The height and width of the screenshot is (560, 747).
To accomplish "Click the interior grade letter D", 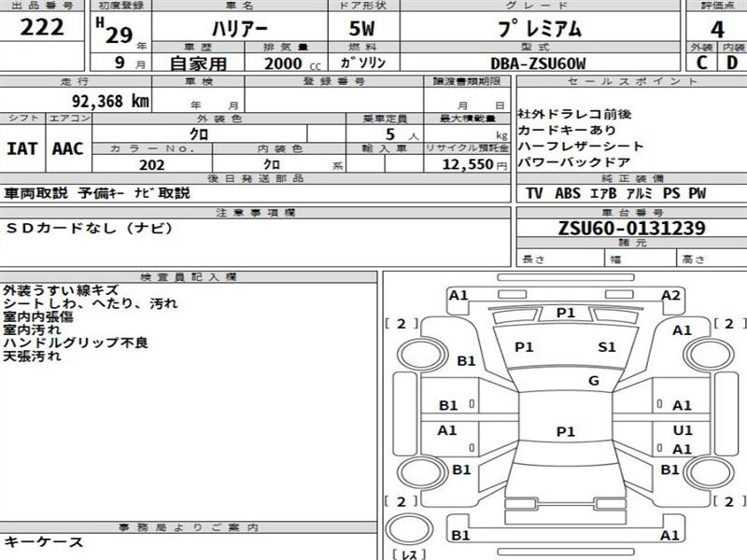I will point(732,63).
